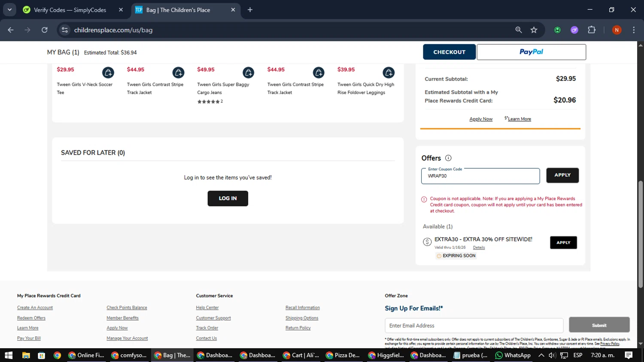Open the taskbar clock showing 7:20 a. m.
Screen dimensions: 644x362
click(x=603, y=355)
